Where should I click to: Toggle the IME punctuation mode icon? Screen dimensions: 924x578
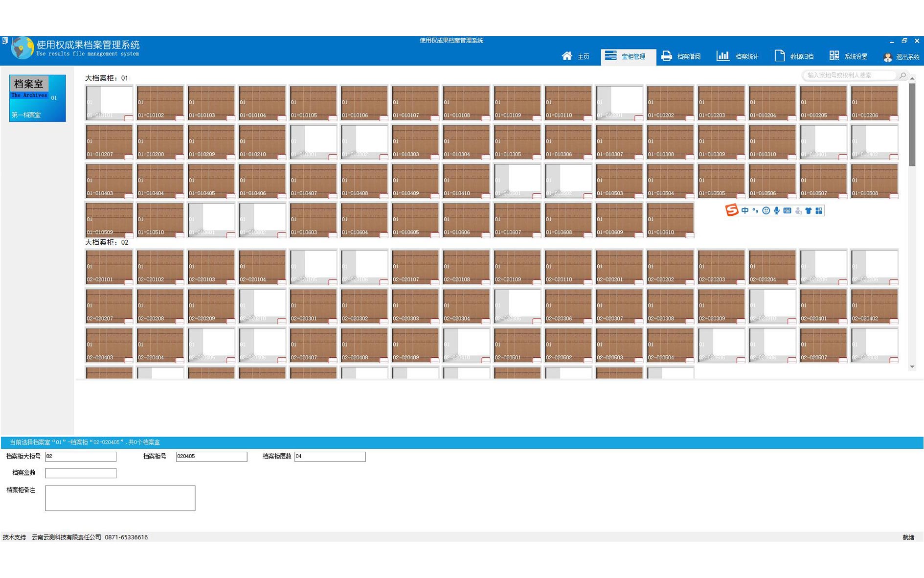(x=755, y=210)
